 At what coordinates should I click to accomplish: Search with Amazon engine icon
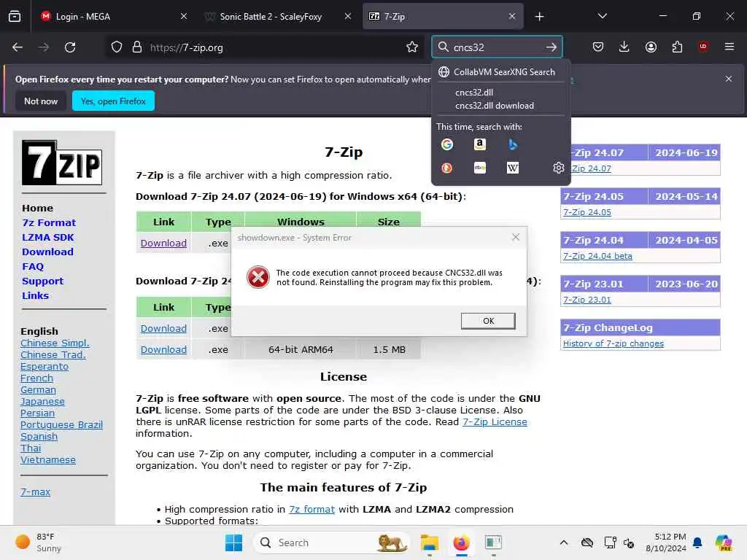point(480,144)
